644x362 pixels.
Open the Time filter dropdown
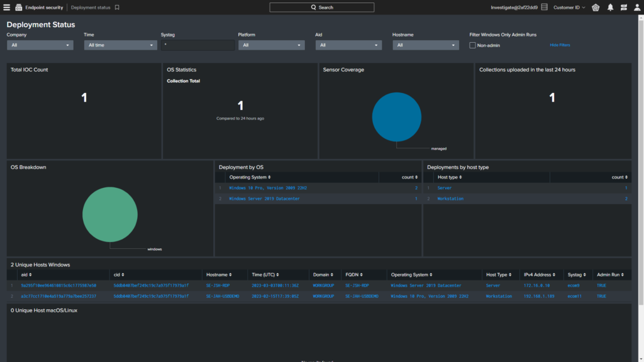(x=120, y=45)
